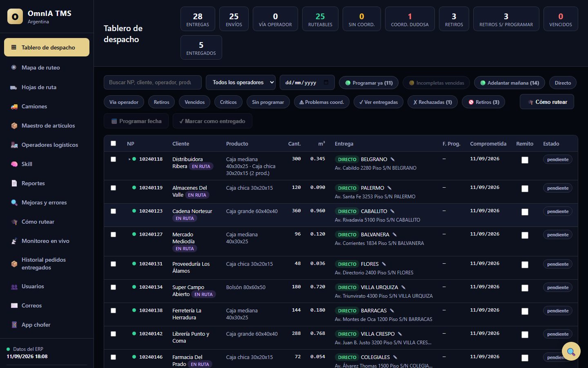The height and width of the screenshot is (368, 588).
Task: Go to Cómo rutear in the sidebar
Action: click(x=47, y=222)
